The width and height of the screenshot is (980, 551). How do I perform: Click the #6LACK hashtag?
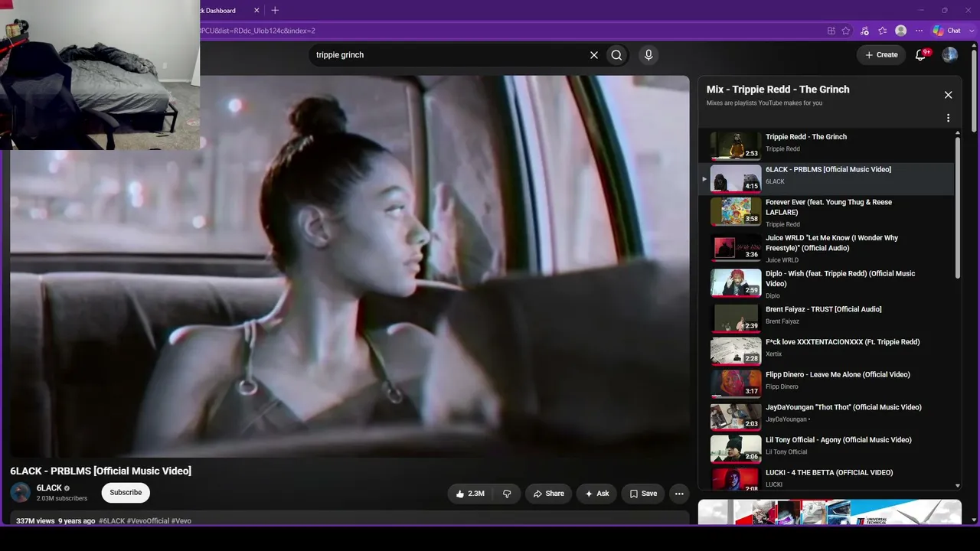click(112, 521)
